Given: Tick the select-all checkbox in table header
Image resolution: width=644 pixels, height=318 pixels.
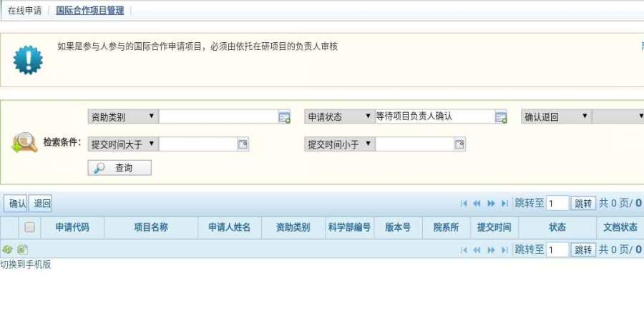Looking at the screenshot, I should click(x=29, y=227).
